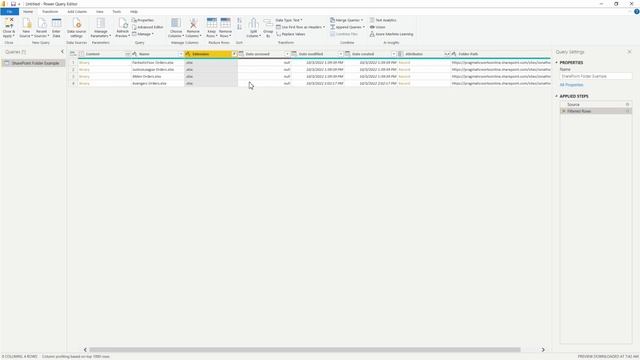Switch to the Home tab
This screenshot has width=640, height=360.
[28, 11]
